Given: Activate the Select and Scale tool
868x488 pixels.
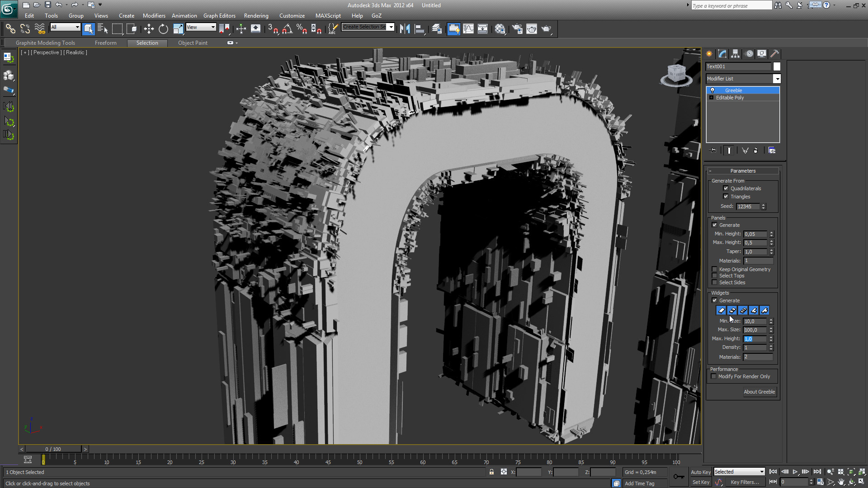Looking at the screenshot, I should pyautogui.click(x=178, y=29).
